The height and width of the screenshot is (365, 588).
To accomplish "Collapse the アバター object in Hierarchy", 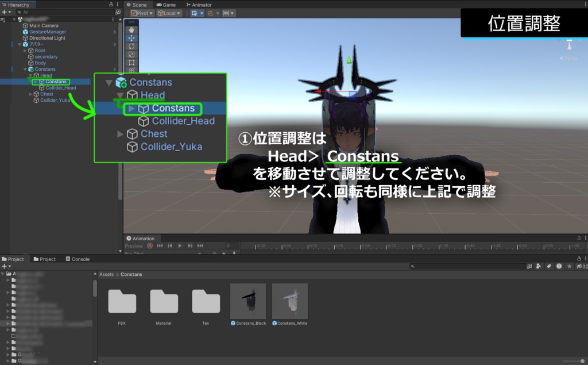I will 20,44.
